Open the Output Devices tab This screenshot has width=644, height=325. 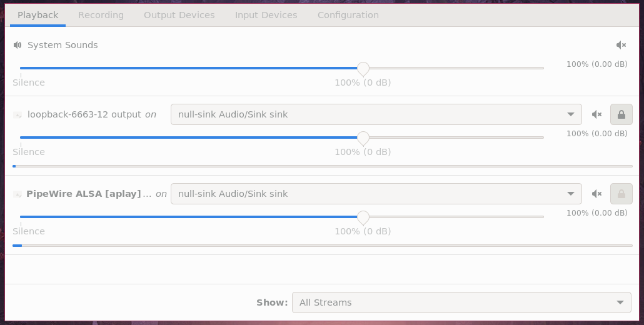coord(179,15)
